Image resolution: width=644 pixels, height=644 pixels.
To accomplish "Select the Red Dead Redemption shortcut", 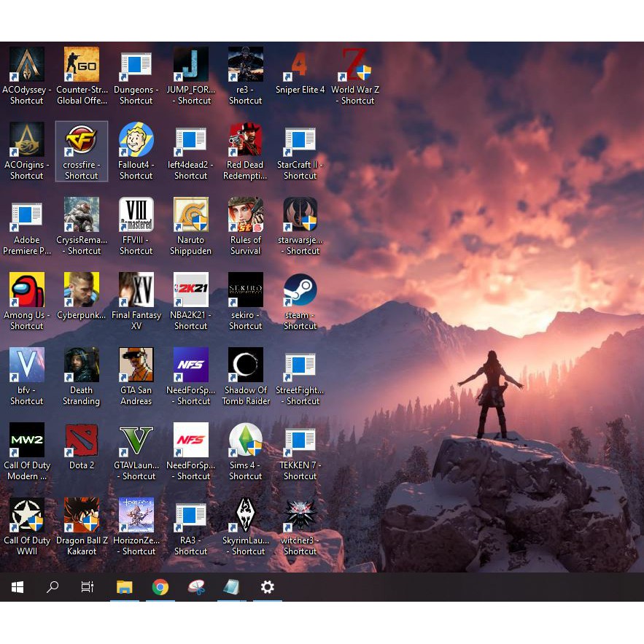I will (x=245, y=140).
